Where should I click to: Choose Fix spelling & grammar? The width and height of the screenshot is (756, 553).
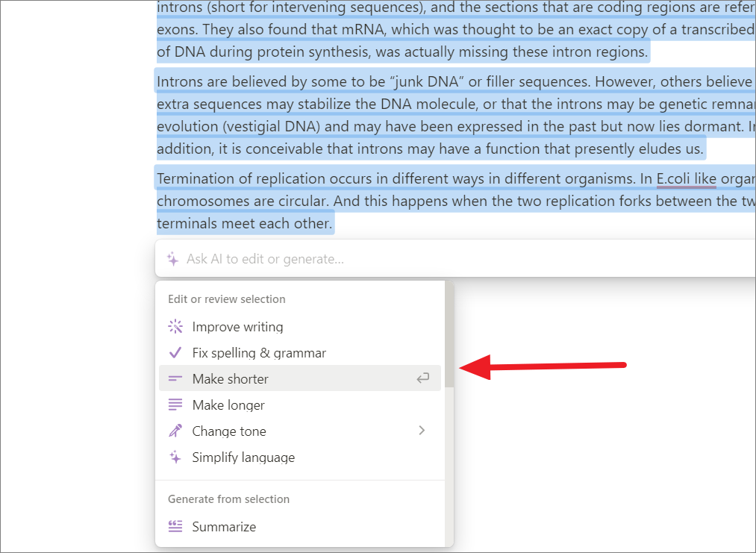300,353
